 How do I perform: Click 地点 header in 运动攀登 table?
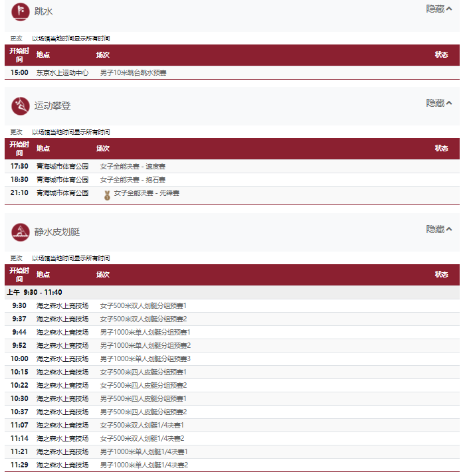click(43, 149)
